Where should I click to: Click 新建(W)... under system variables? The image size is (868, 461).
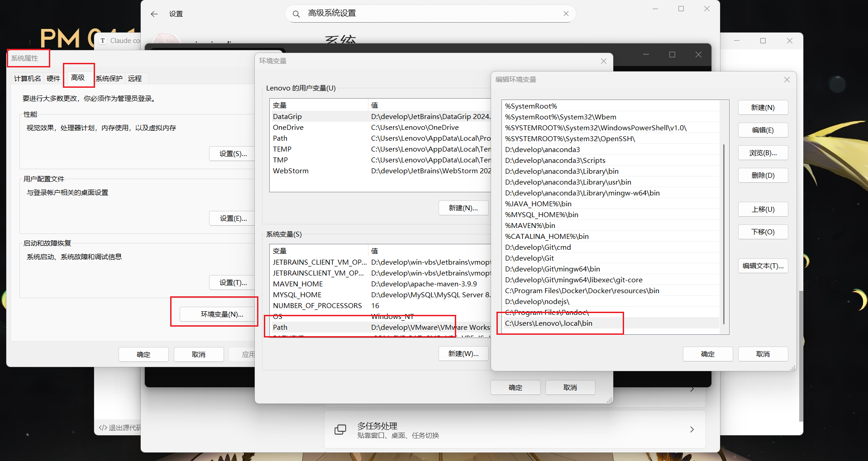[463, 354]
